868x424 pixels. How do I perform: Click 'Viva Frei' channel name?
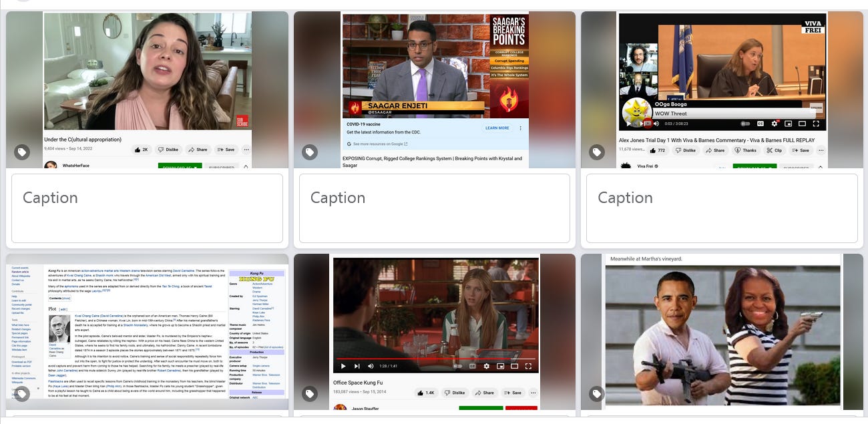tap(646, 166)
